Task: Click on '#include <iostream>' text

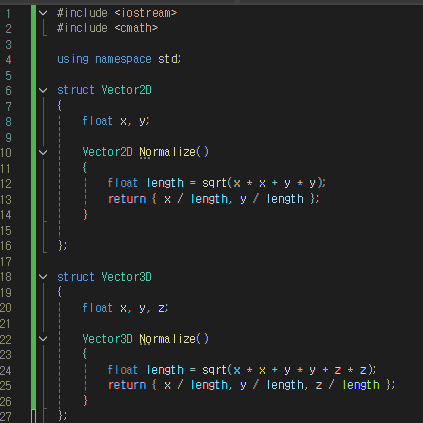Action: pos(117,13)
